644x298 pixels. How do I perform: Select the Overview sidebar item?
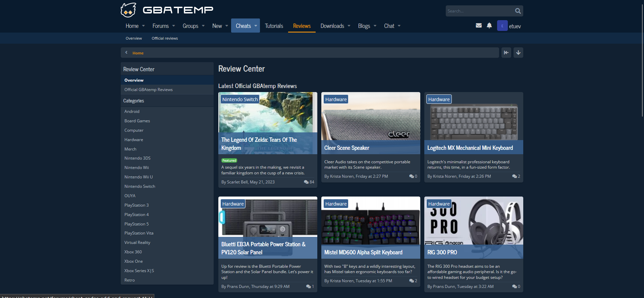[x=167, y=80]
